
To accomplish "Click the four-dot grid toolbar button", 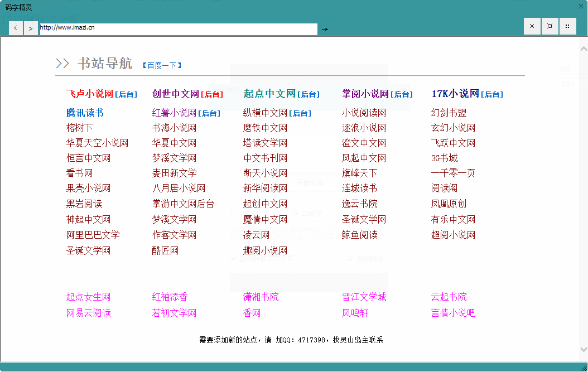I will 568,26.
